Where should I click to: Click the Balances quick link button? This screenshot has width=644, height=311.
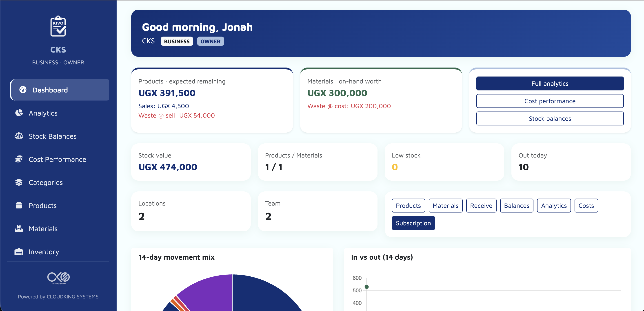[x=517, y=205]
